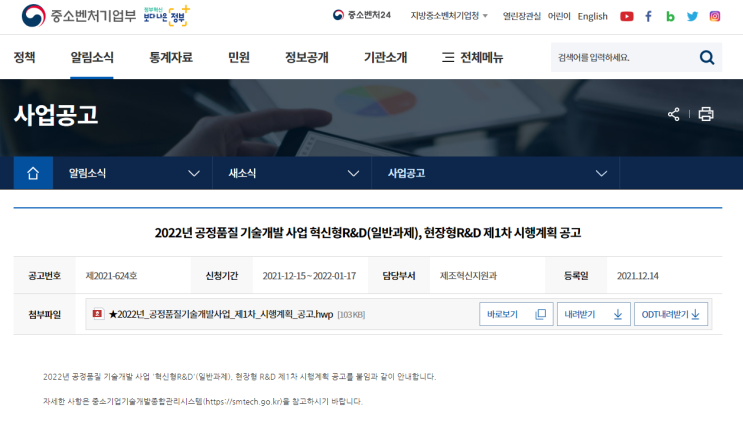
Task: Click the 첨부파일 label cell
Action: [45, 315]
